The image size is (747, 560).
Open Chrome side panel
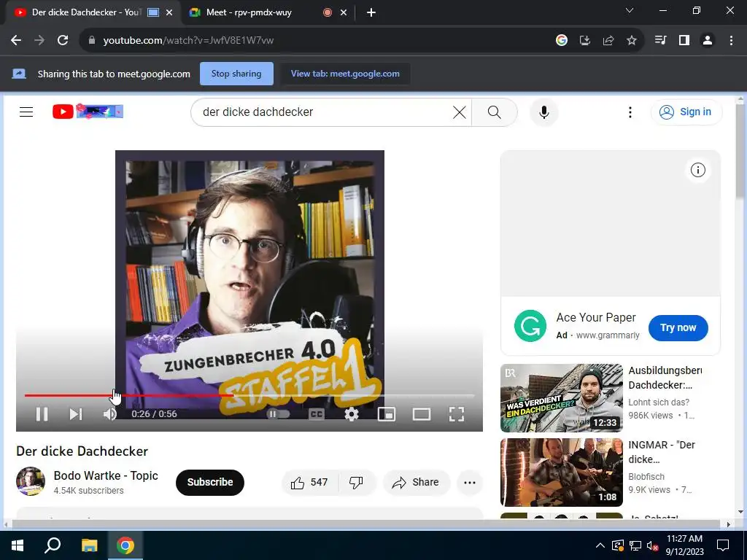(x=684, y=41)
